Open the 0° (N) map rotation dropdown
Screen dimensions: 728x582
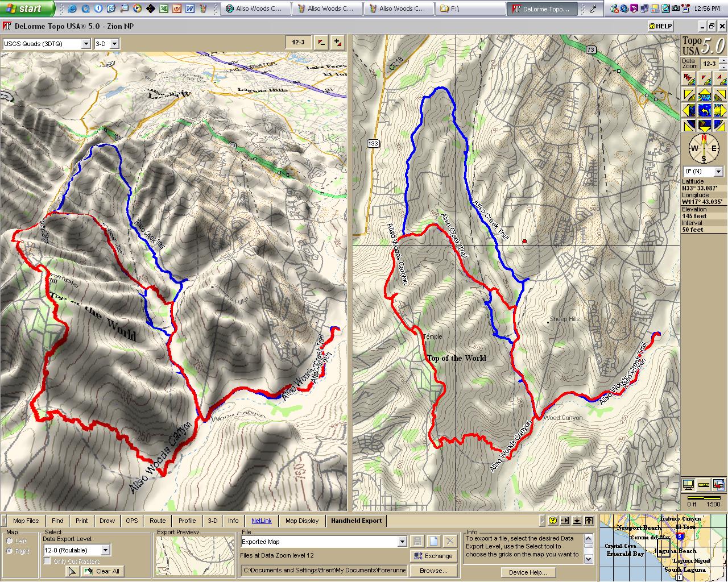tap(718, 171)
